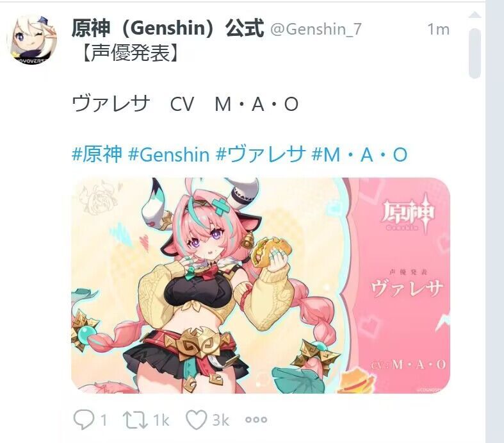
Task: Open the three-dot more options menu
Action: coord(256,419)
